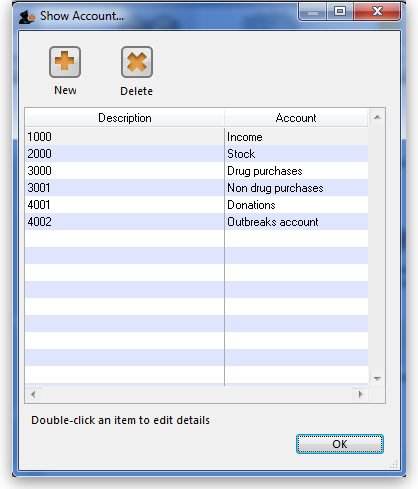Viewport: 418px width, 489px height.
Task: Click the vertical scrollbar track
Action: (x=377, y=248)
